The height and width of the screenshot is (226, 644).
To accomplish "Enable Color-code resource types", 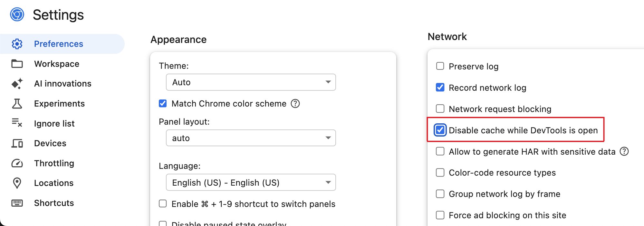I will [x=440, y=173].
